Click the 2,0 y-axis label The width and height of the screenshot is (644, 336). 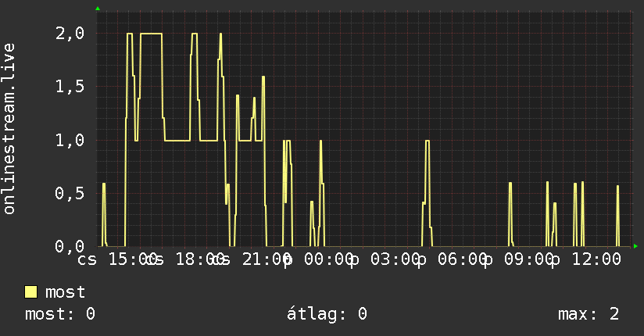pos(70,34)
